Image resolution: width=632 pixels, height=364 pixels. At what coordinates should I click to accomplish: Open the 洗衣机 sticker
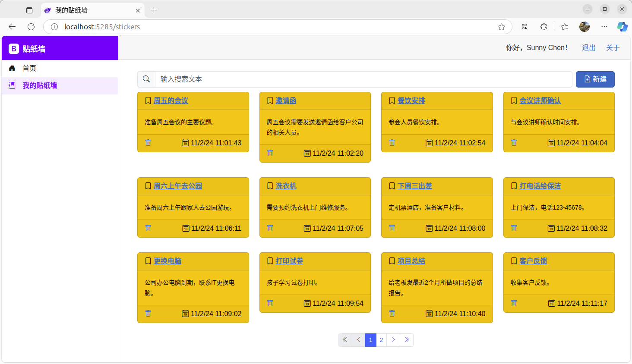pos(286,185)
